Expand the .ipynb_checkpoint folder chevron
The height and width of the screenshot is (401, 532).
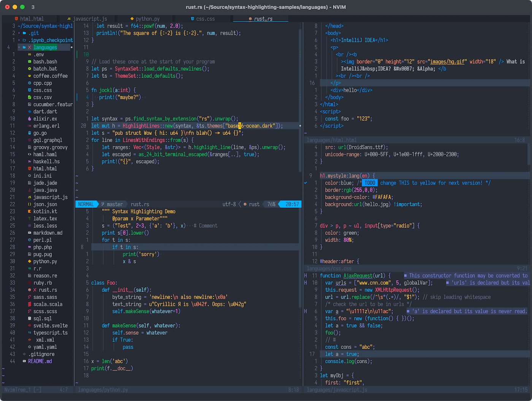coord(19,40)
